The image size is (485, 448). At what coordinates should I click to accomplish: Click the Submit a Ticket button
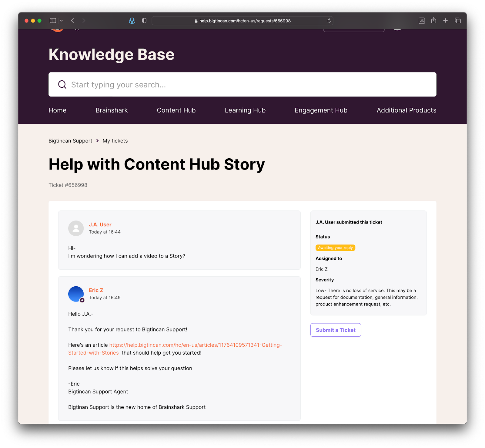click(x=336, y=330)
